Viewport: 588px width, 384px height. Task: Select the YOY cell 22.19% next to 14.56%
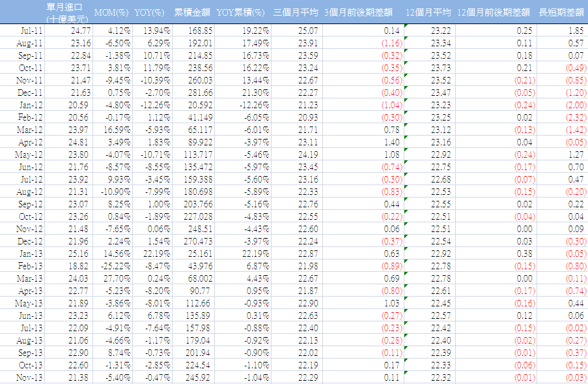157,254
